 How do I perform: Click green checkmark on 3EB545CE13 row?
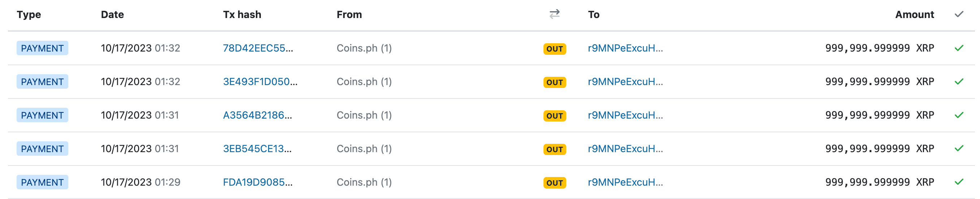959,148
